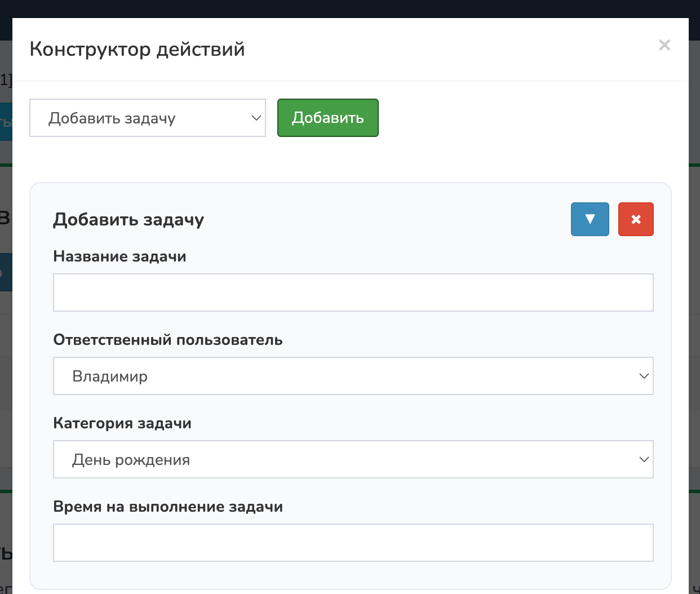Remove the task block with red cross

tap(636, 219)
